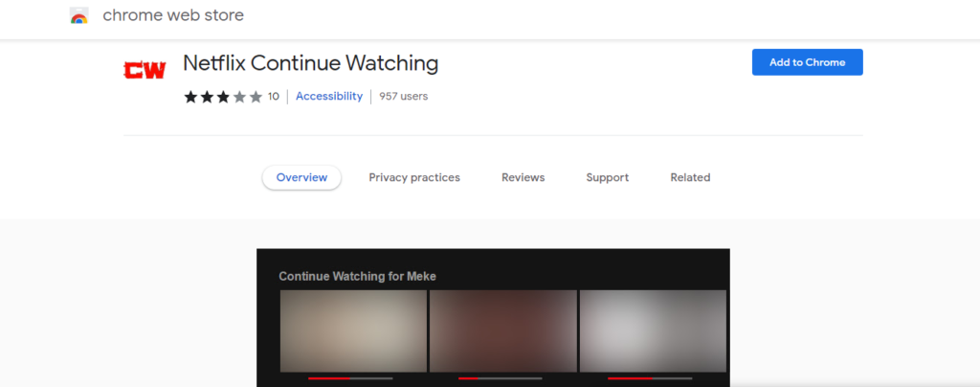Image resolution: width=980 pixels, height=387 pixels.
Task: Open the Accessibility category link
Action: tap(329, 97)
